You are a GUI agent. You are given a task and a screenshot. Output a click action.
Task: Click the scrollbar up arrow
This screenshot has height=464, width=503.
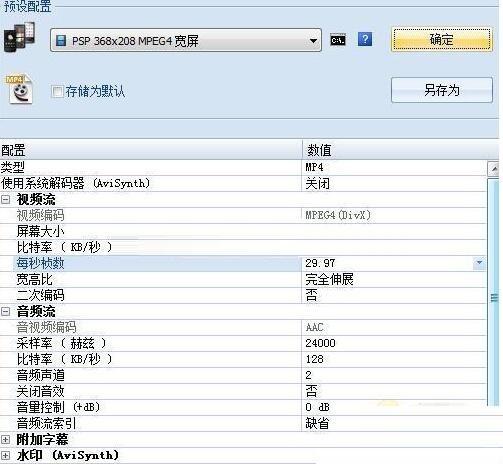pyautogui.click(x=493, y=169)
